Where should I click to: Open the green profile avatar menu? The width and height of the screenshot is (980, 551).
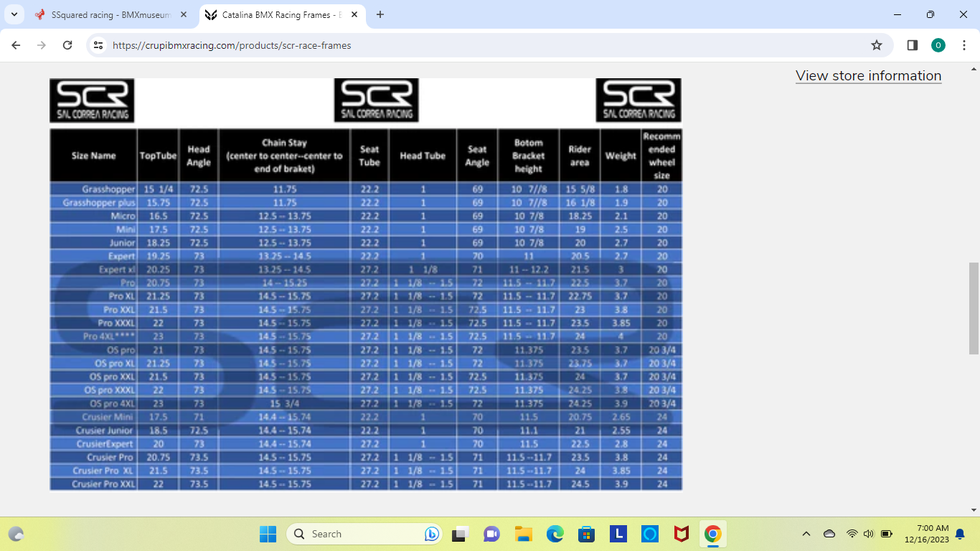tap(938, 45)
